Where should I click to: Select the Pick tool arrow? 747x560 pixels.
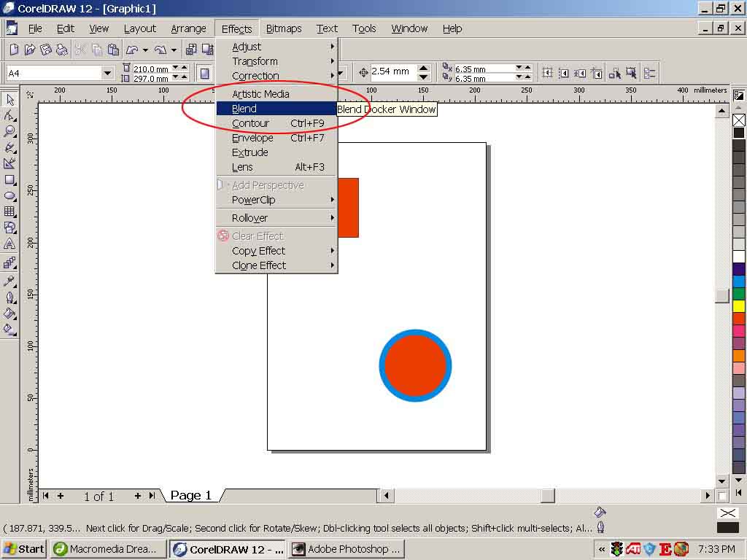pyautogui.click(x=9, y=99)
